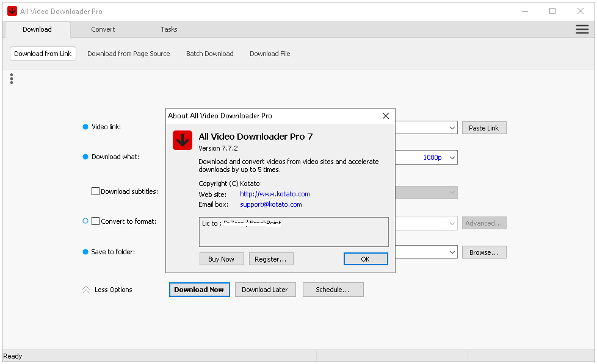The width and height of the screenshot is (597, 364).
Task: Close the All Video Downloader Pro window
Action: [x=581, y=11]
